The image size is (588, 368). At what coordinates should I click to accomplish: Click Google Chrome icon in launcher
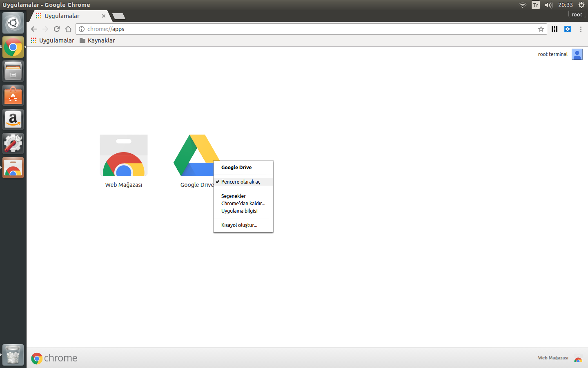pos(13,47)
